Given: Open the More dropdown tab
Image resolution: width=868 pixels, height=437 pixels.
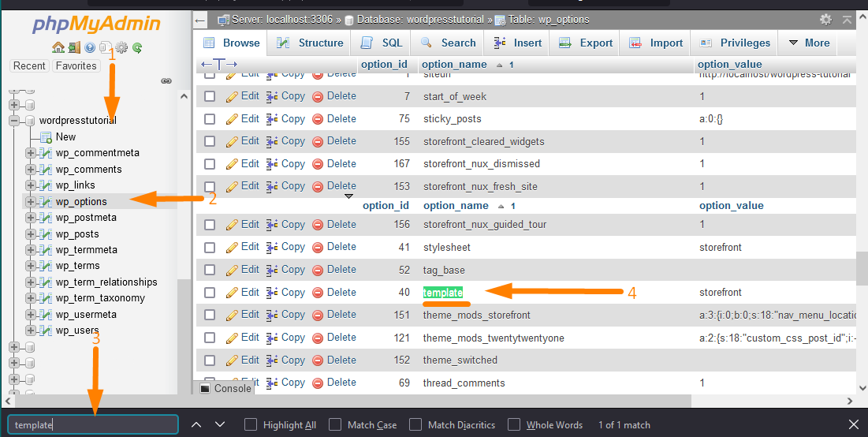Looking at the screenshot, I should [809, 43].
